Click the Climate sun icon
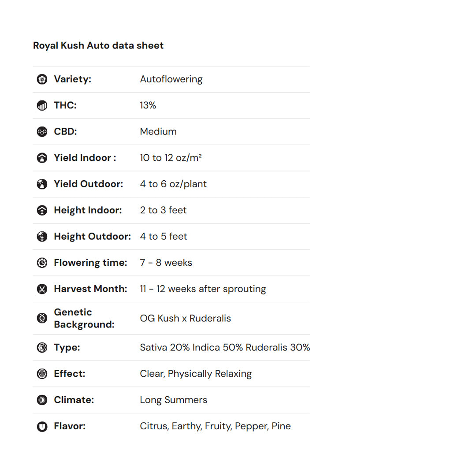 click(42, 400)
